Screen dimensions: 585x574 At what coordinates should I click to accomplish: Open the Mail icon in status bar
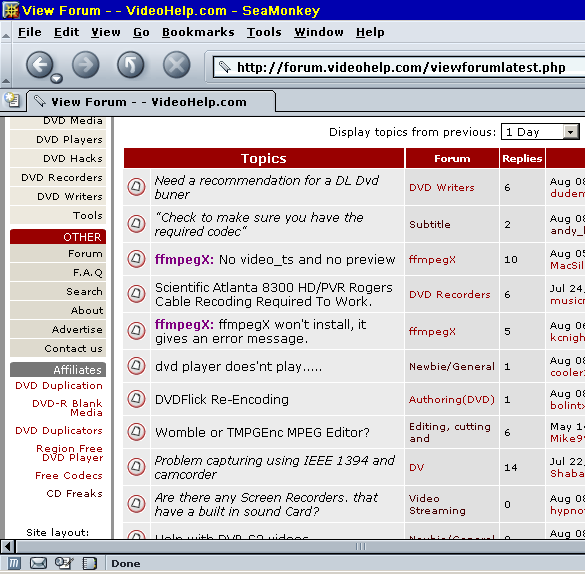click(38, 563)
